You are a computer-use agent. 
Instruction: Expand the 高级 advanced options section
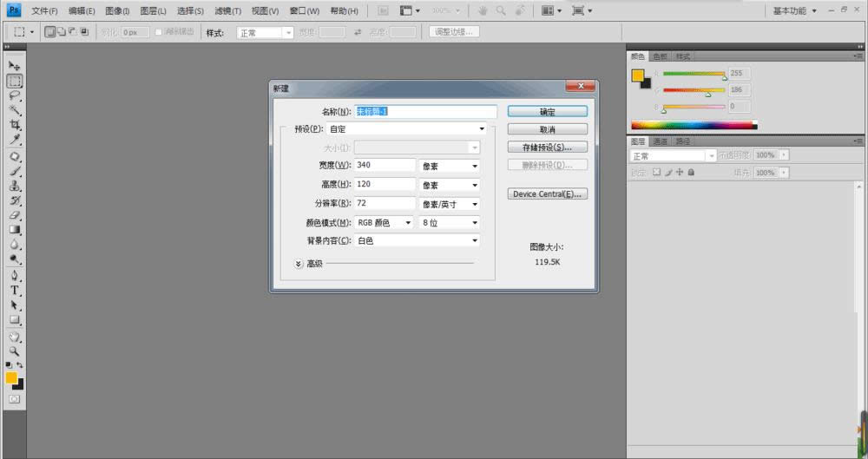click(x=299, y=263)
